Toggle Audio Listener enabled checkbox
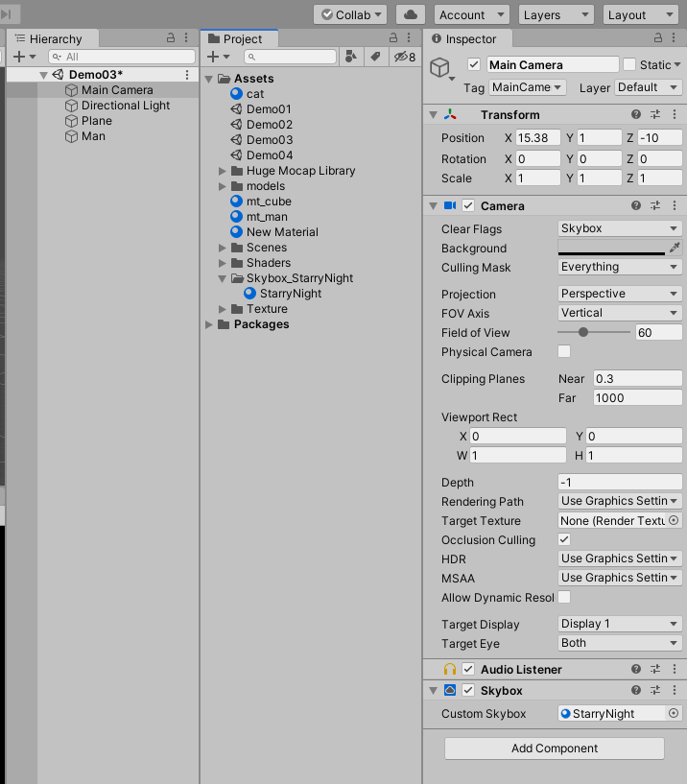The width and height of the screenshot is (687, 784). [468, 669]
